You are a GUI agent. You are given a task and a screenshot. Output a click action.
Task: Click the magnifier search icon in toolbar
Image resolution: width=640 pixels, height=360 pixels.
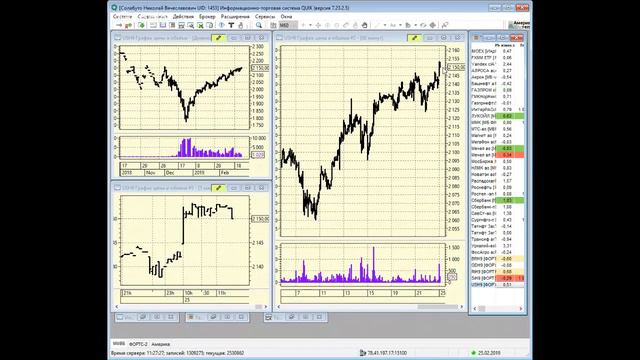click(x=259, y=25)
